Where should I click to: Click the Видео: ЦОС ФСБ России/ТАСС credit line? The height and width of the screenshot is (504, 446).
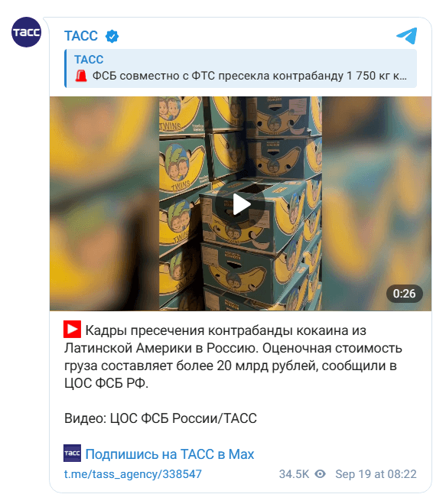click(161, 418)
